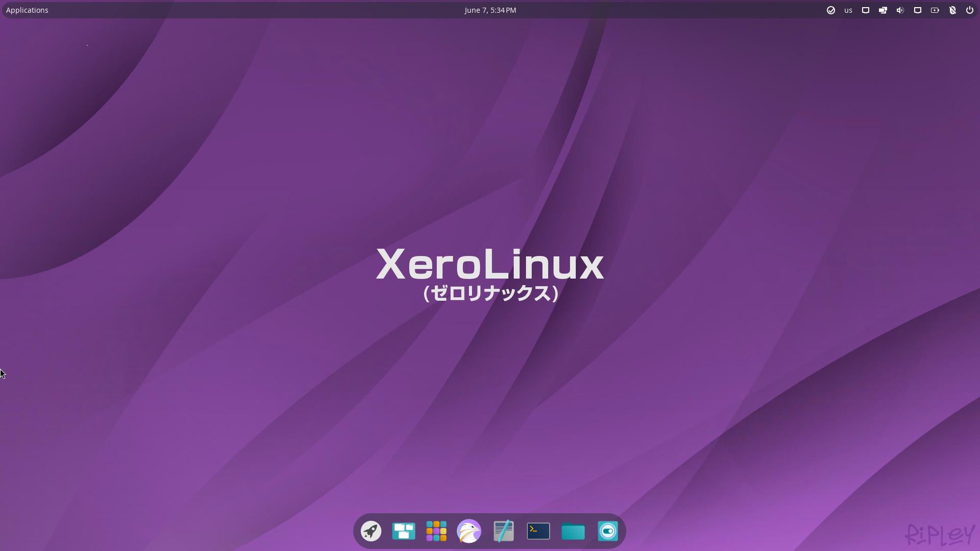The image size is (980, 551).
Task: Open the 'us' keyboard layout indicator
Action: 848,10
